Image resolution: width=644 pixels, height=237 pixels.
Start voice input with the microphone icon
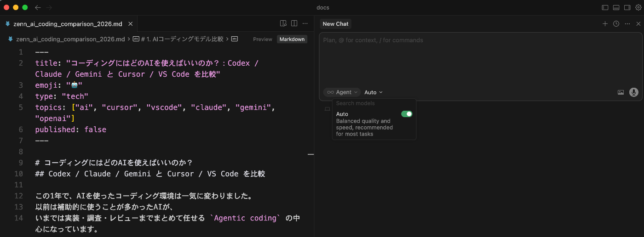tap(634, 92)
